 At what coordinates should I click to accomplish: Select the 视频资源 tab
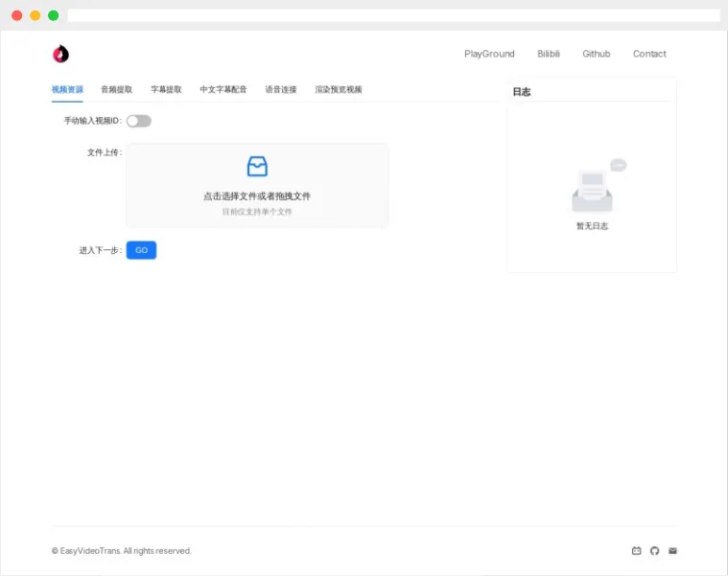67,89
